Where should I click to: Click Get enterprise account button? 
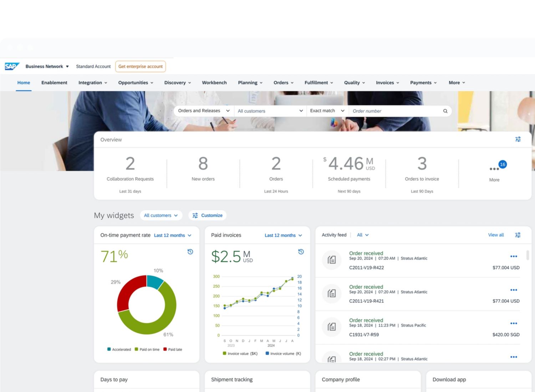141,66
